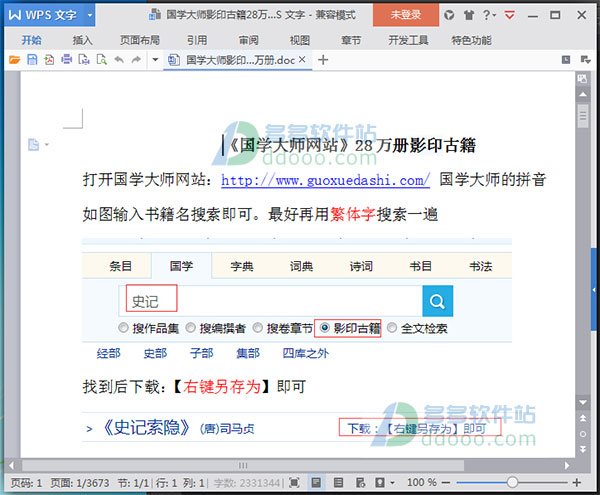
Task: Zoom out with the minus button
Action: (445, 483)
